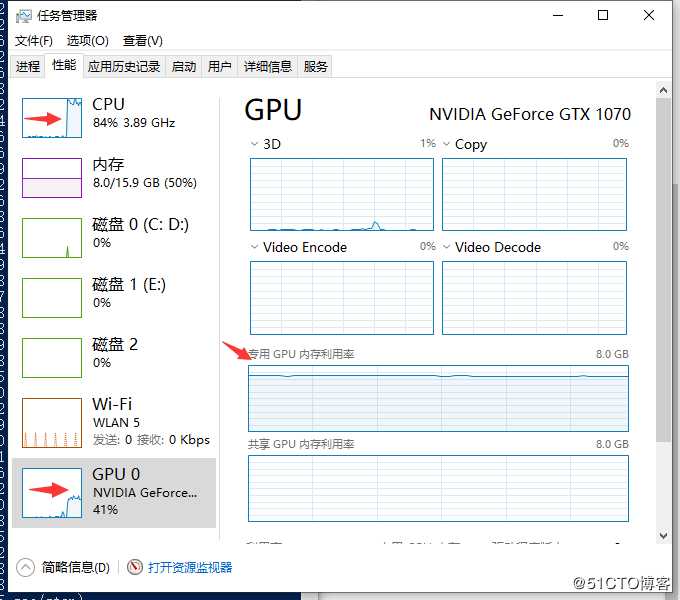Open the 选项(O) menu

(x=88, y=41)
